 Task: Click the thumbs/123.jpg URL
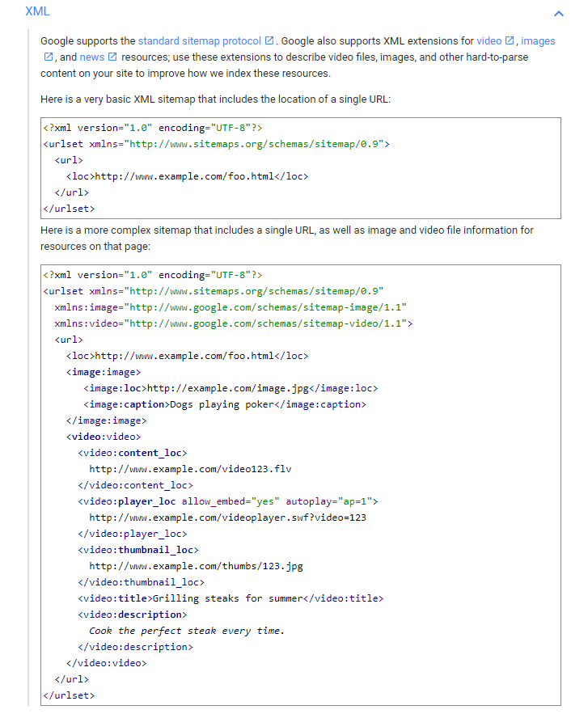click(x=197, y=566)
